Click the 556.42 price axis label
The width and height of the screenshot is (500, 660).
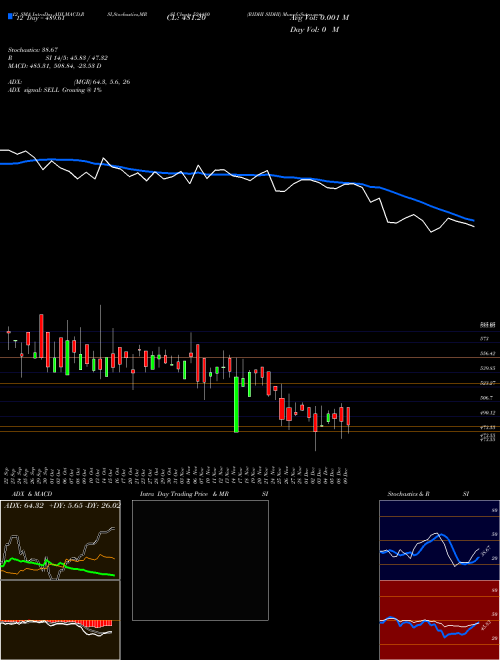pos(487,354)
